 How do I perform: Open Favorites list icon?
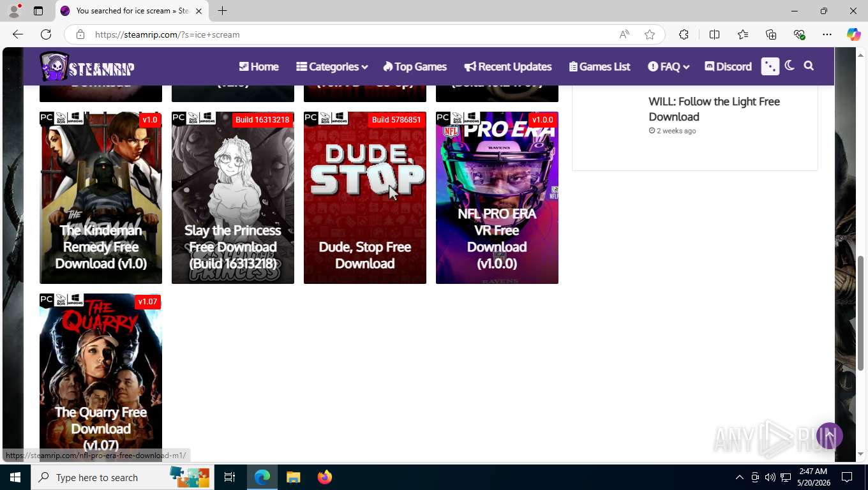[743, 34]
